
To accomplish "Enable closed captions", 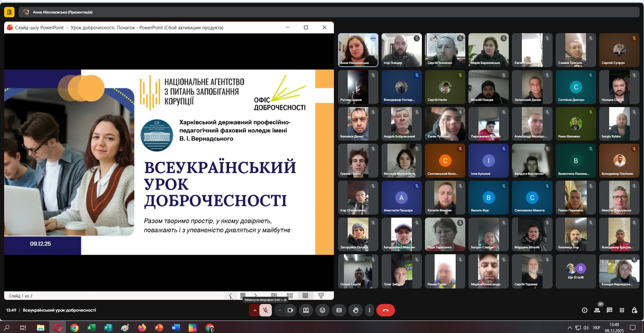I will (x=339, y=310).
